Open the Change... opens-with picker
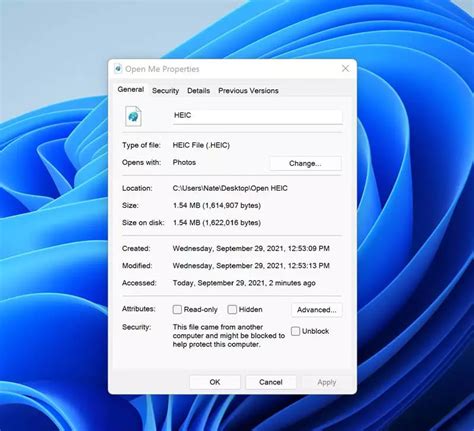Viewport: 474px width, 431px height. (x=305, y=163)
